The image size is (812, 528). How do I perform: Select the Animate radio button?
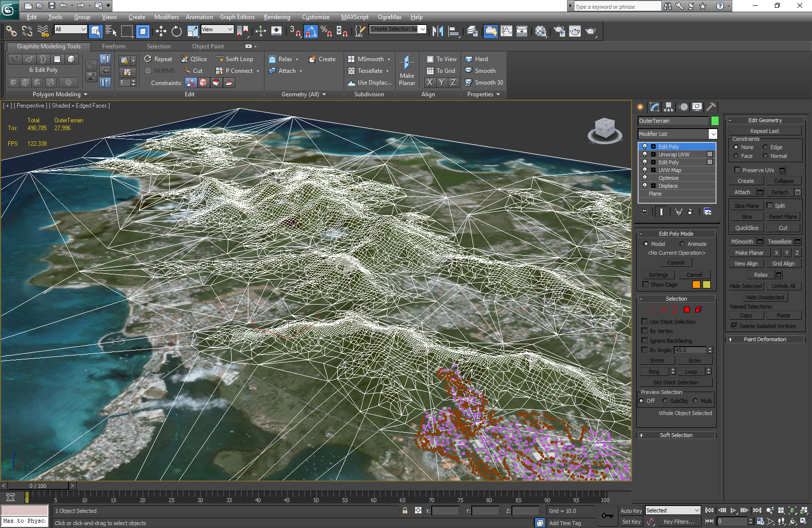click(x=682, y=244)
